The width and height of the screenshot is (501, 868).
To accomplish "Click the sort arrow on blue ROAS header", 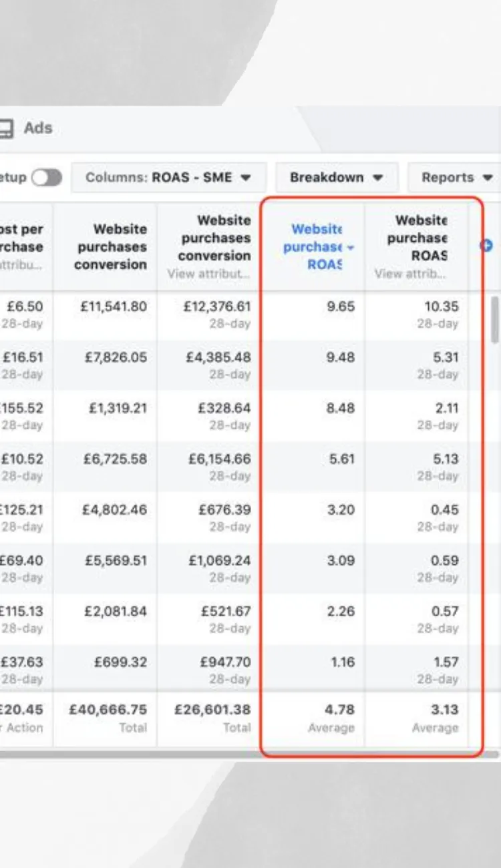I will [351, 248].
